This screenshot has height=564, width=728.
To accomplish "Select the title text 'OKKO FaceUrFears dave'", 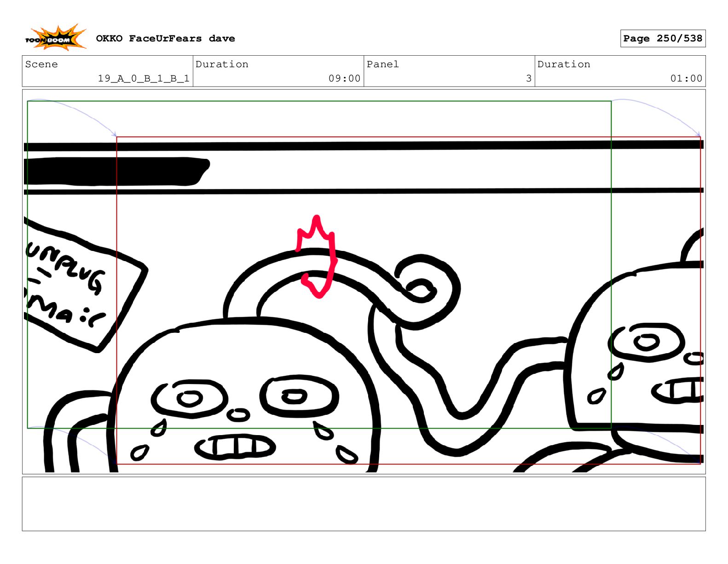I will tap(165, 39).
